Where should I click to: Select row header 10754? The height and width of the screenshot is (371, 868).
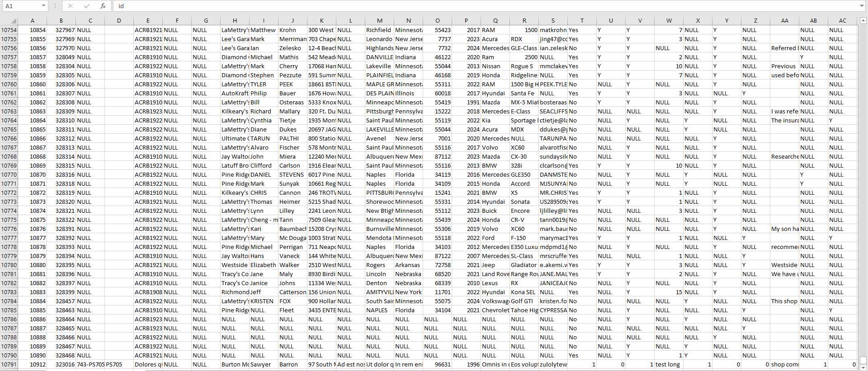click(x=9, y=30)
